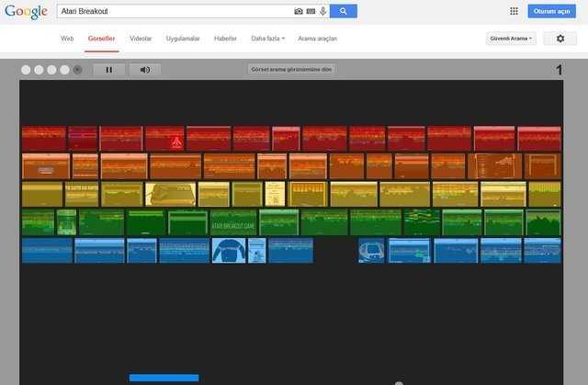588x385 pixels.
Task: Start voice search with microphone icon
Action: (322, 11)
